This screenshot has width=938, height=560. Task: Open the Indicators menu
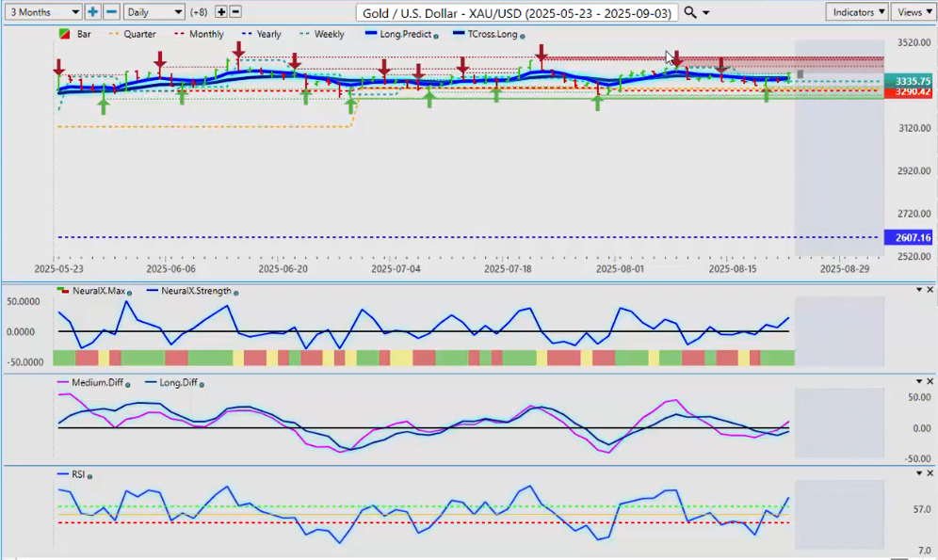click(x=856, y=12)
